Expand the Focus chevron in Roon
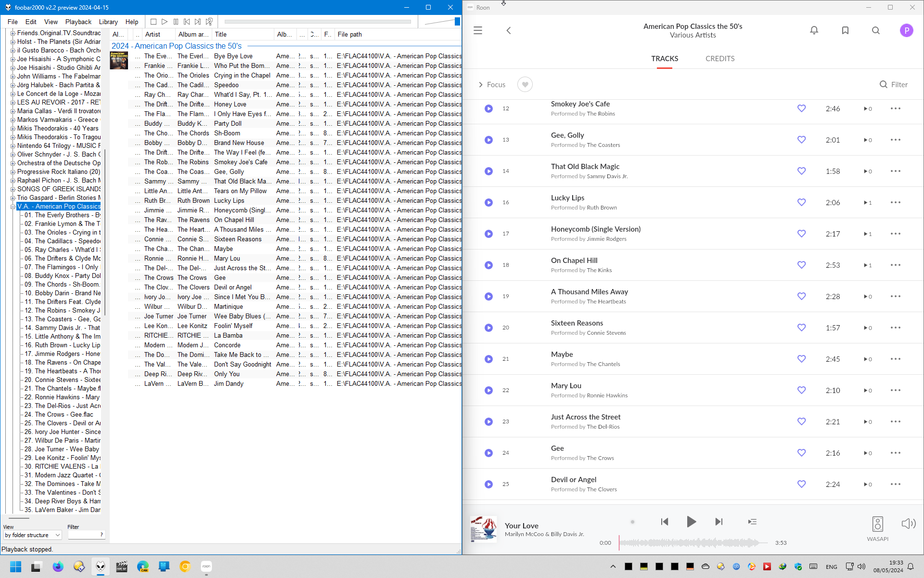The width and height of the screenshot is (924, 578). click(480, 85)
